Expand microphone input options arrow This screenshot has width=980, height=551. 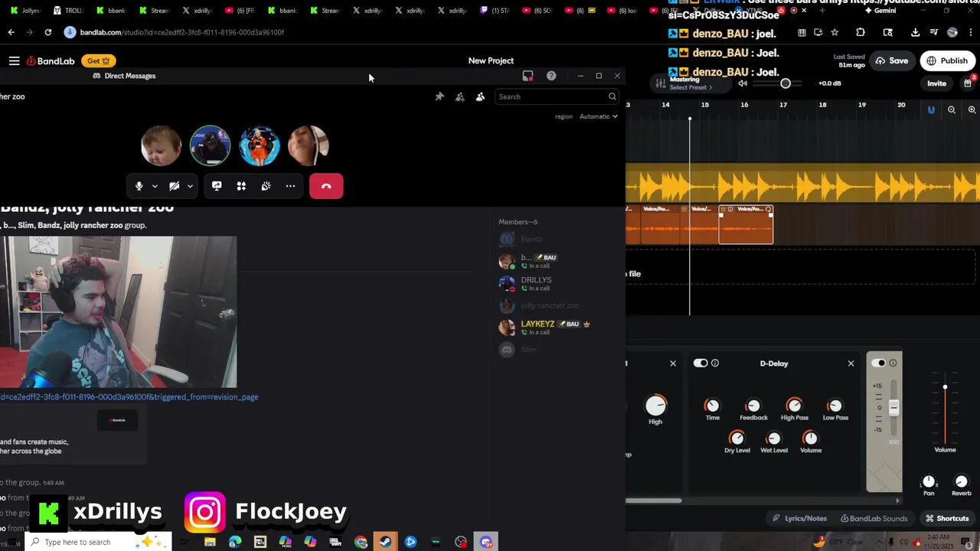(x=155, y=186)
